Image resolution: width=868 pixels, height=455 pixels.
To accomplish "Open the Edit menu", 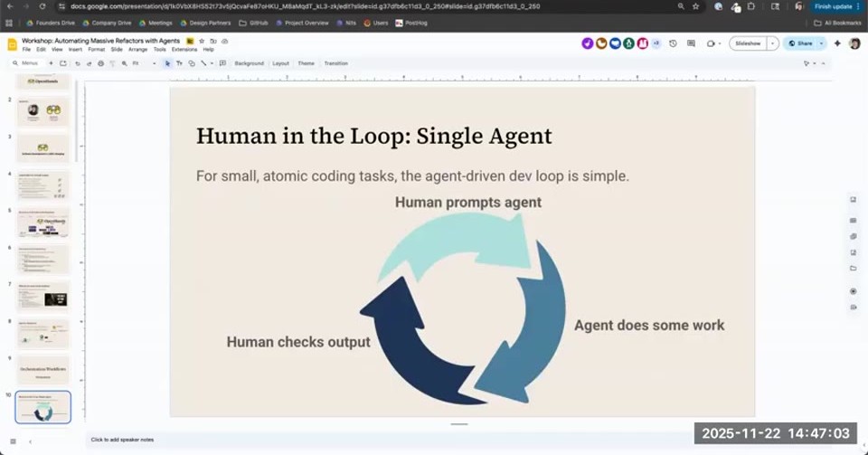I will pos(42,50).
